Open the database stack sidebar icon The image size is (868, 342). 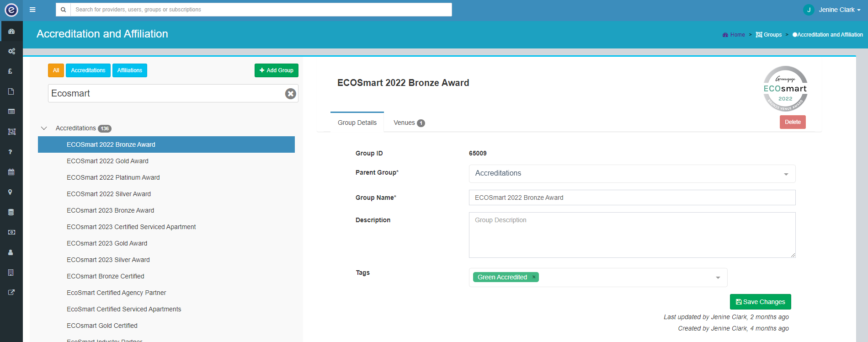click(11, 212)
